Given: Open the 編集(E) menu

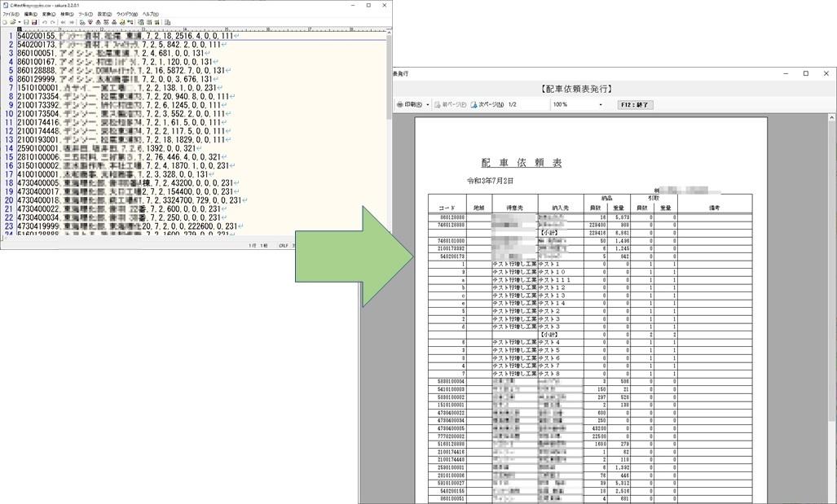Looking at the screenshot, I should 30,14.
